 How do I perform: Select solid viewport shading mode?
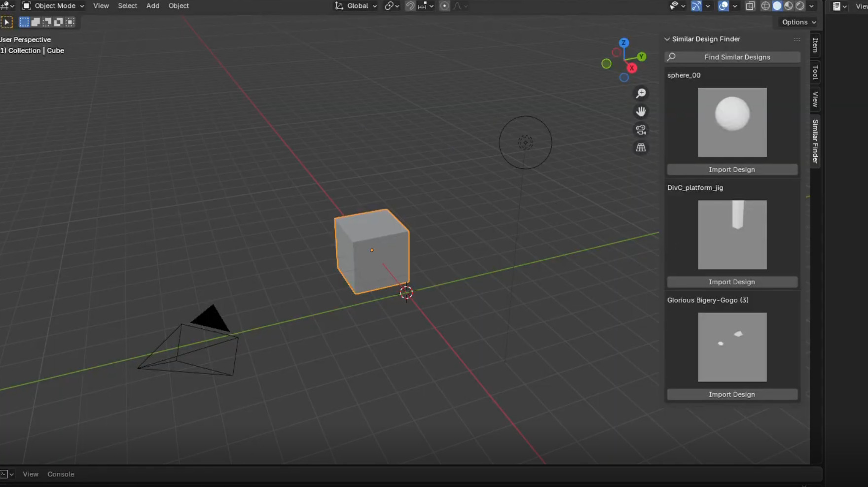(777, 6)
